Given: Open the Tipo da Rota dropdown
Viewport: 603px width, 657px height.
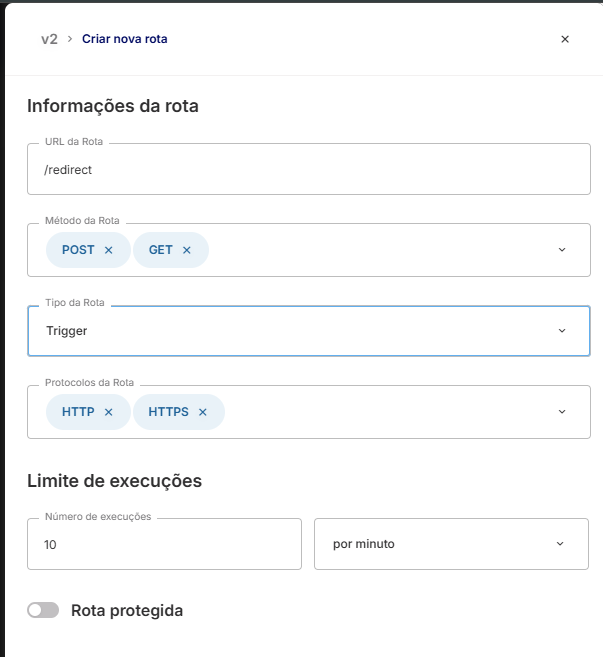Looking at the screenshot, I should click(562, 331).
